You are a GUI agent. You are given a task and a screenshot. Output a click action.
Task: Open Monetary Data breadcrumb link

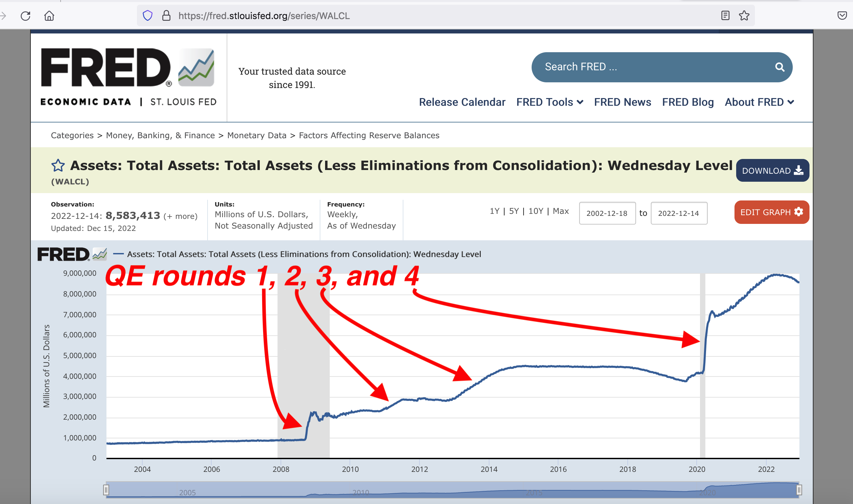point(256,136)
